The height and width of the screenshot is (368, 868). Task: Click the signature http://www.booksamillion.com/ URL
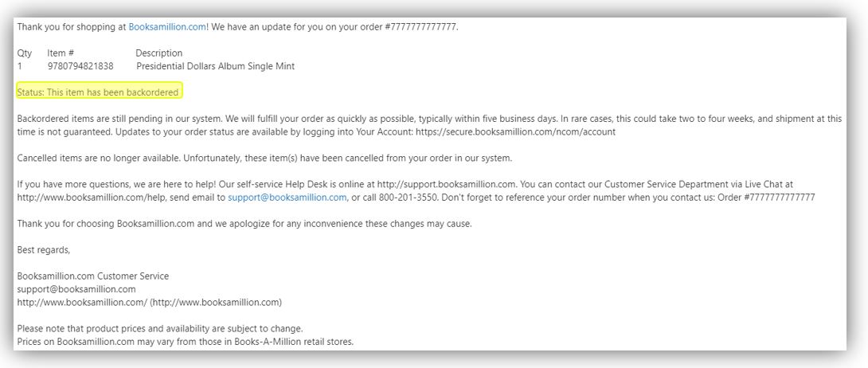coord(83,303)
